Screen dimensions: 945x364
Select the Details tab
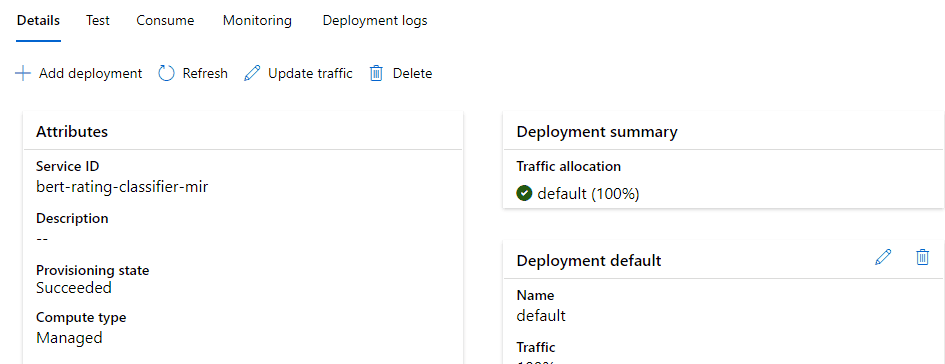39,20
